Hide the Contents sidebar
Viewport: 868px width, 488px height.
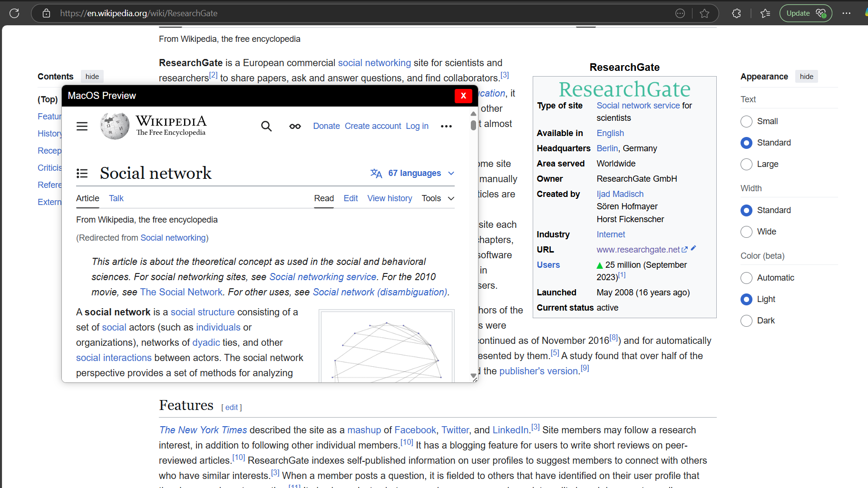click(x=92, y=77)
